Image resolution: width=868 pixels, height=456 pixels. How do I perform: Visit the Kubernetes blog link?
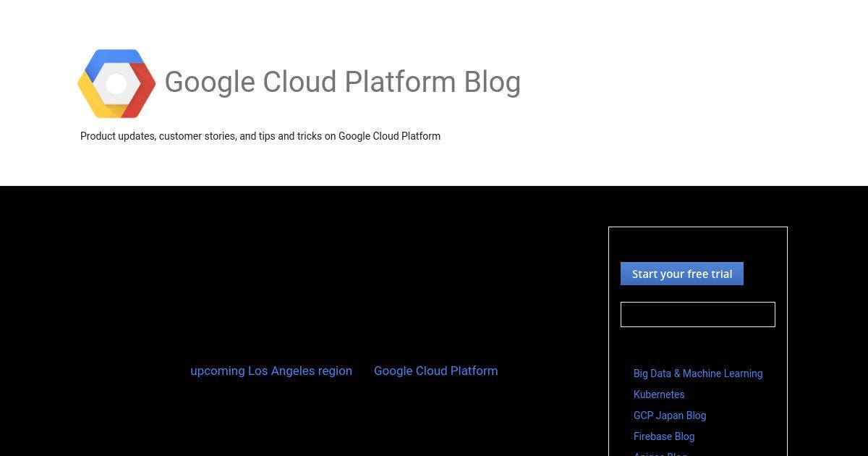click(659, 394)
